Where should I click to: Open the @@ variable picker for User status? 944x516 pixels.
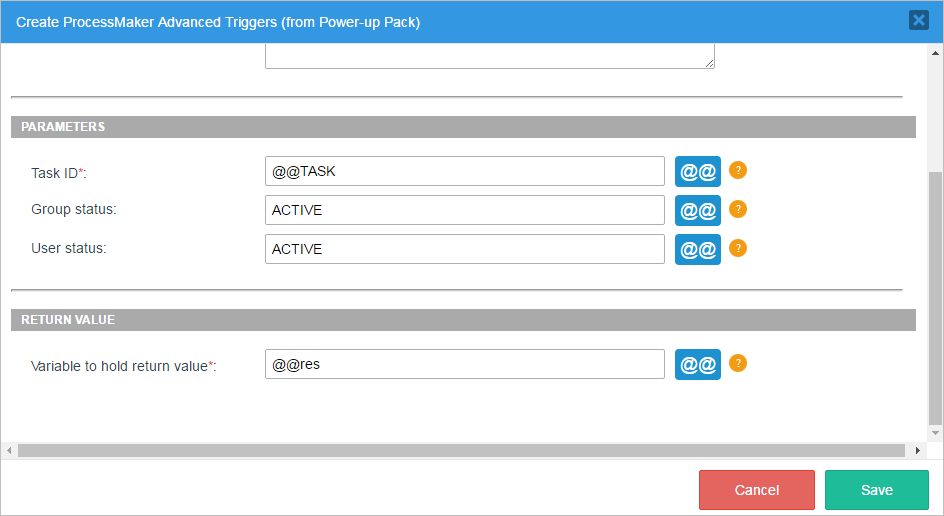click(697, 249)
